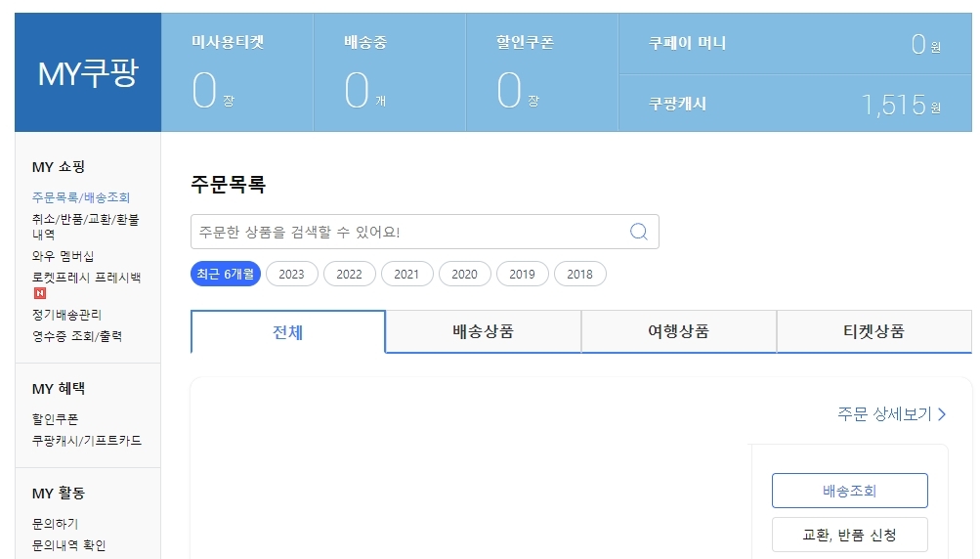Select the 최근 6개월 filter
The image size is (980, 559).
226,274
